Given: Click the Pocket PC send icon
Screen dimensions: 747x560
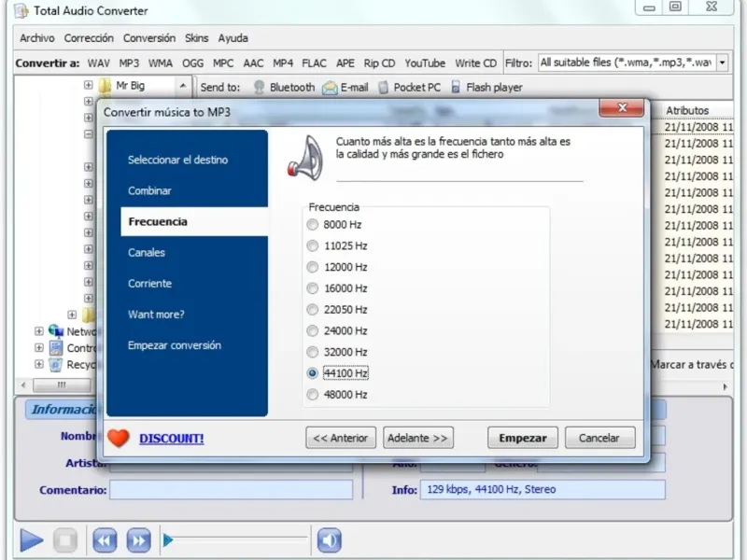Looking at the screenshot, I should point(383,87).
